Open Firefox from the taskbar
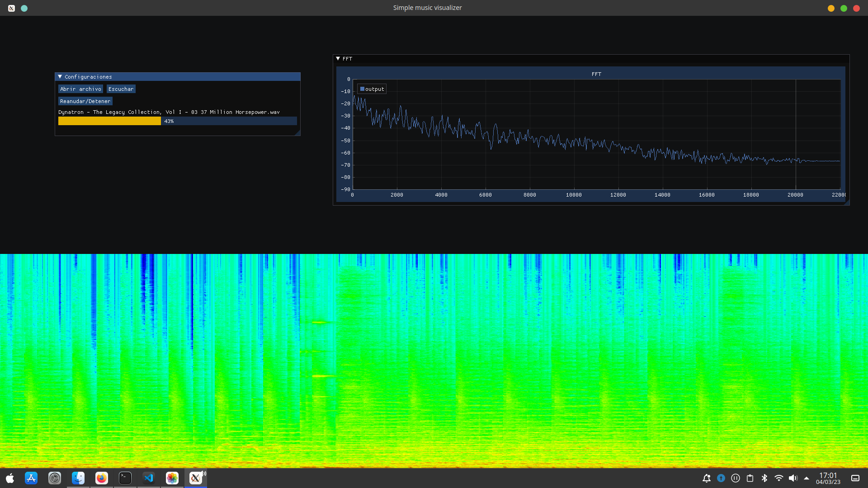 (x=102, y=478)
